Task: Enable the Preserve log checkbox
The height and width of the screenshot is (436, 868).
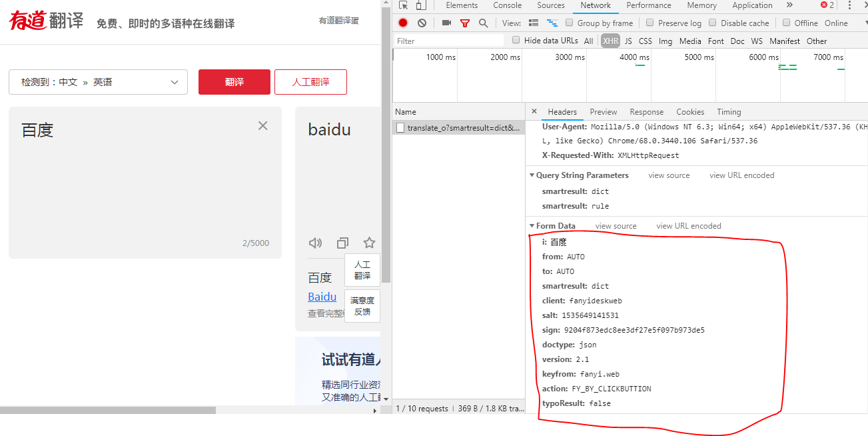Action: point(650,23)
